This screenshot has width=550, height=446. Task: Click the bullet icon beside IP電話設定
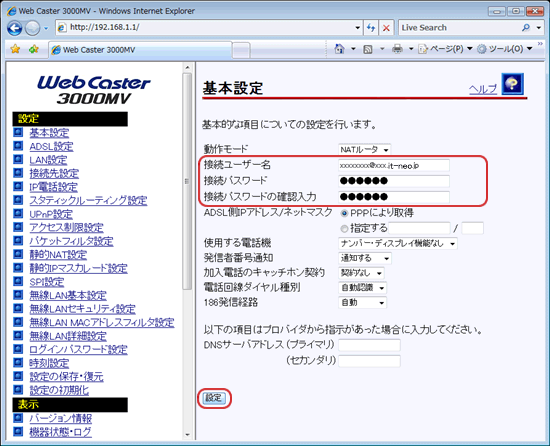click(x=18, y=187)
